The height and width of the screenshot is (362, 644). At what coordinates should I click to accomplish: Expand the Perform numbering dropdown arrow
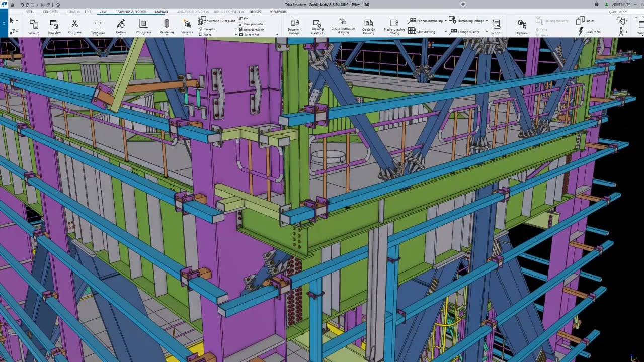[445, 21]
